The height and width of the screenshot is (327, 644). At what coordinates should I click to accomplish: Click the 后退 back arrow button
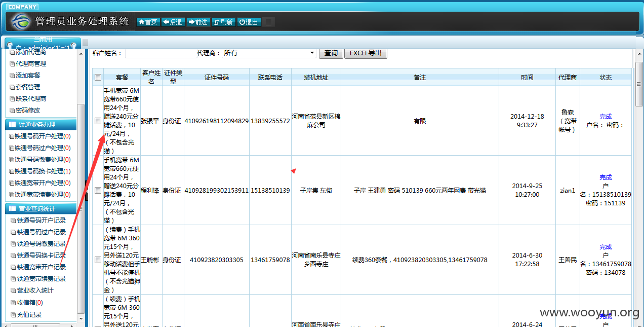(173, 22)
